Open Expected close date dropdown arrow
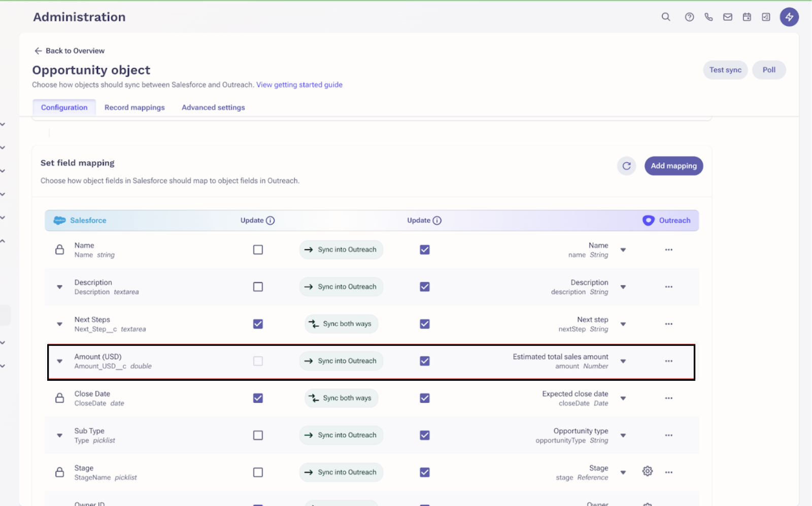This screenshot has width=812, height=506. pos(623,398)
